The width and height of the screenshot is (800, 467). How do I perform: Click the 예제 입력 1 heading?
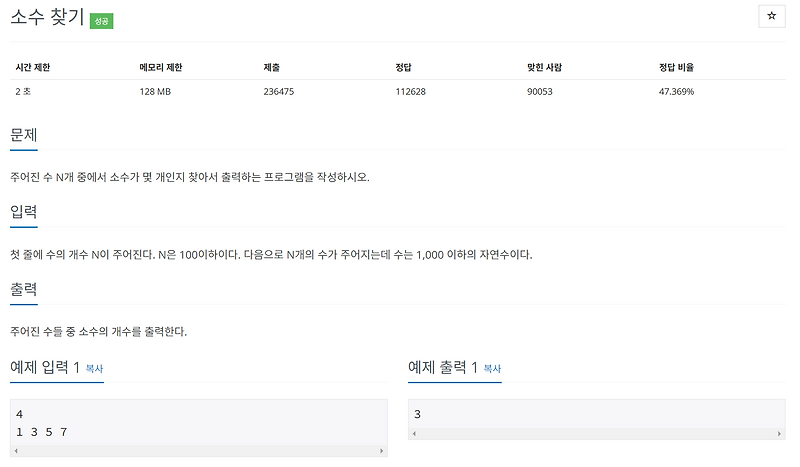[45, 367]
